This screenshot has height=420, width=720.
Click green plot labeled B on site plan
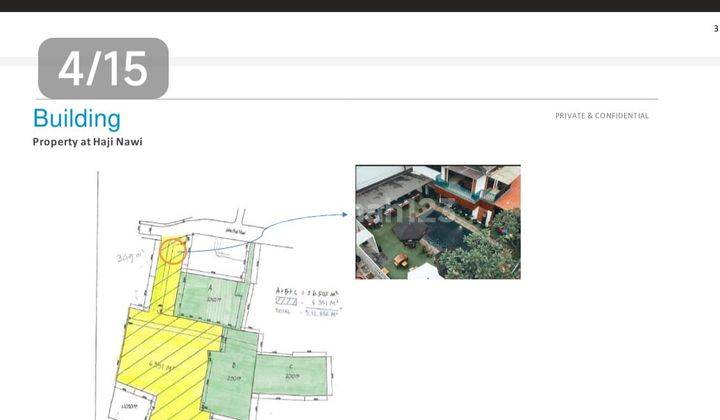click(x=232, y=374)
